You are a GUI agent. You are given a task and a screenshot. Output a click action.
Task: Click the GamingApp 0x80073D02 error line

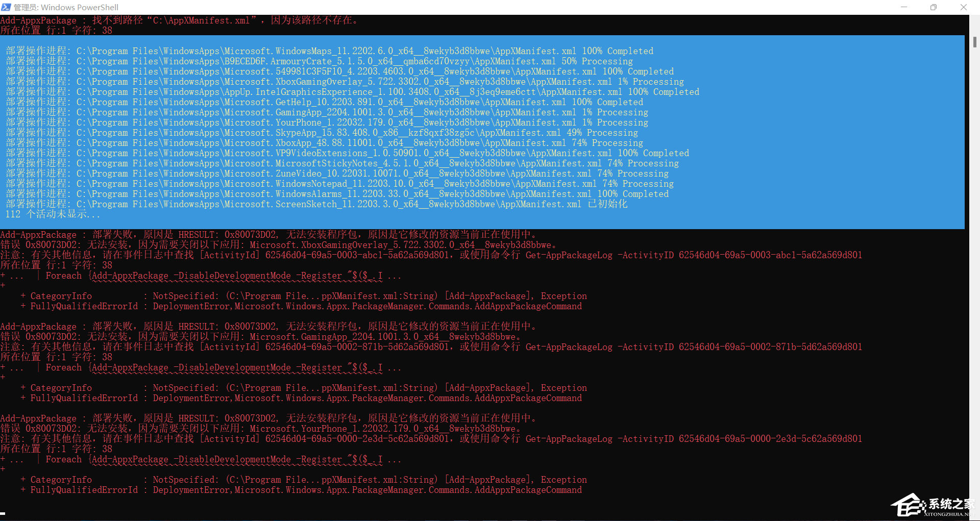coord(261,337)
